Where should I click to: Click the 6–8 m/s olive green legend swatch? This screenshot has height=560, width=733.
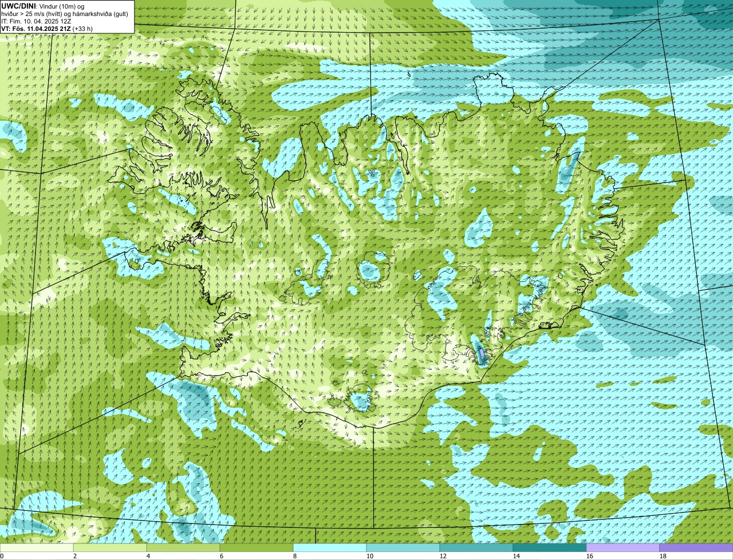tap(257, 547)
